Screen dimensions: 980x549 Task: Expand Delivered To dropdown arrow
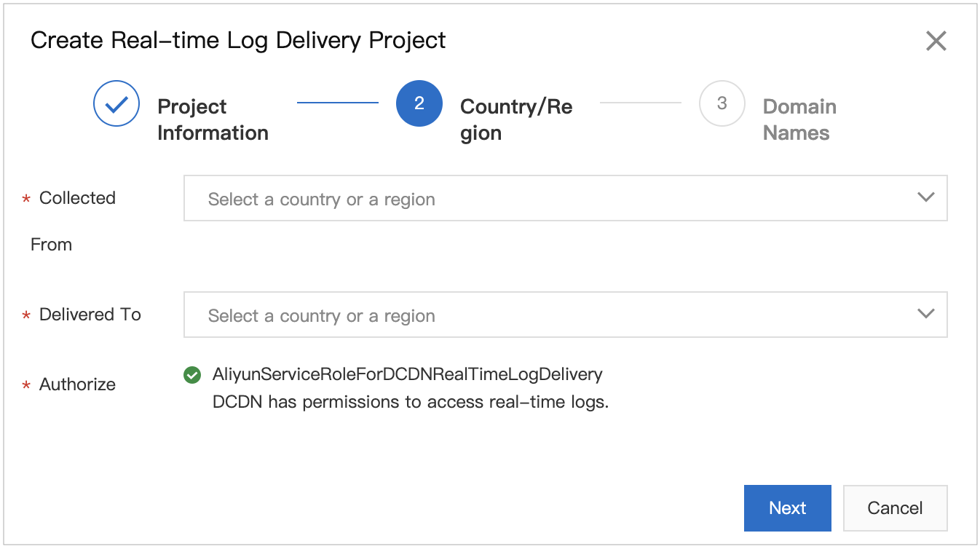click(x=925, y=314)
